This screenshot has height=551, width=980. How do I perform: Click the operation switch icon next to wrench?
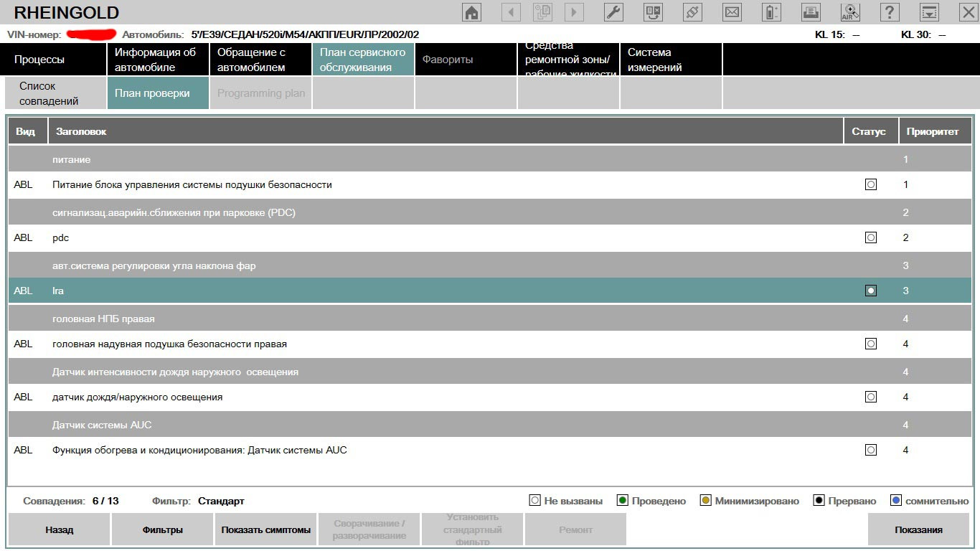pos(653,12)
